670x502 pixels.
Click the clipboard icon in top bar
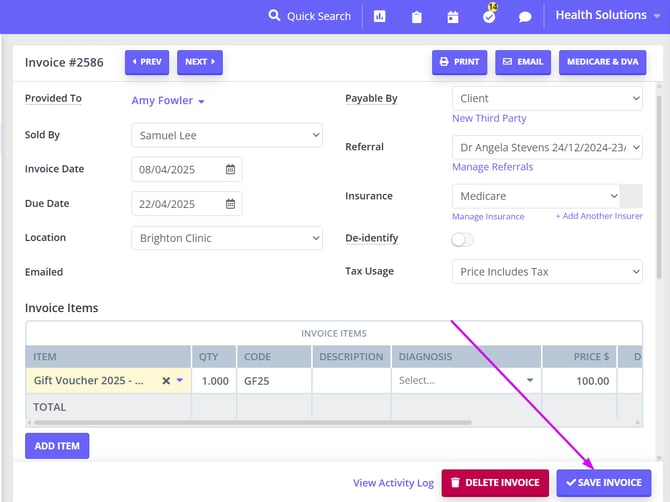click(417, 16)
